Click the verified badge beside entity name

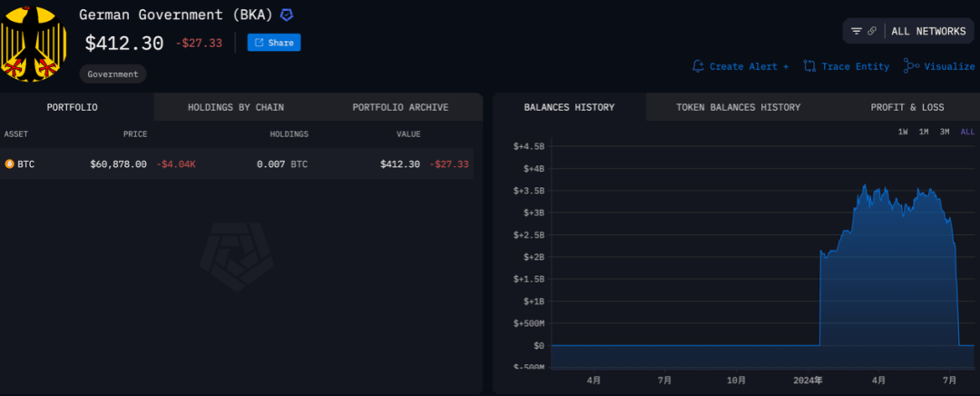click(287, 15)
